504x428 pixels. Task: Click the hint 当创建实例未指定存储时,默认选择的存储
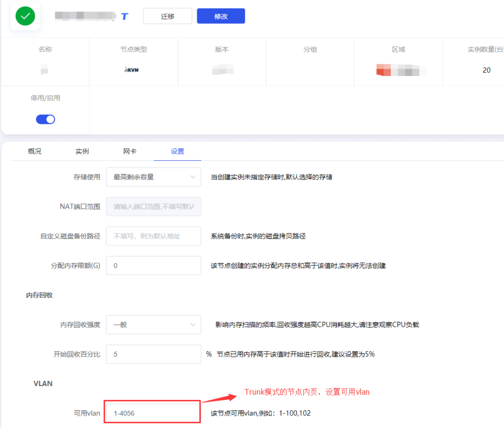pyautogui.click(x=272, y=177)
